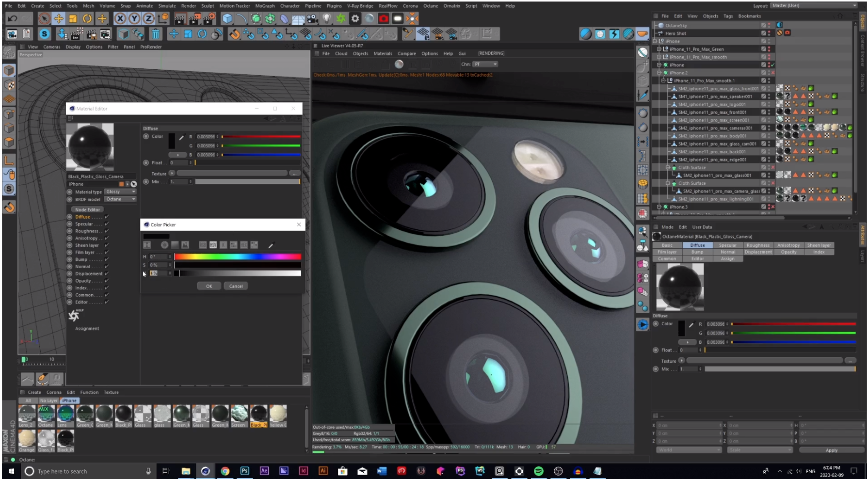Click the light bulb Light icon

pyautogui.click(x=327, y=18)
